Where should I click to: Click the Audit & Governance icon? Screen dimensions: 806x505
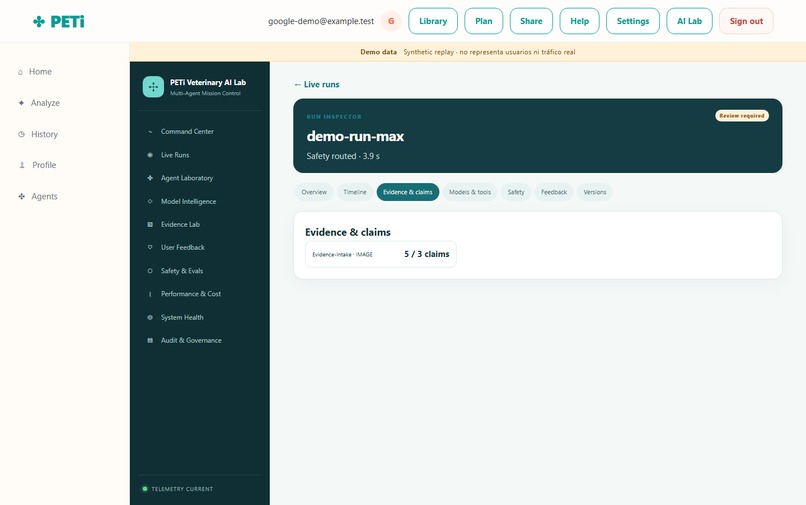pyautogui.click(x=150, y=340)
